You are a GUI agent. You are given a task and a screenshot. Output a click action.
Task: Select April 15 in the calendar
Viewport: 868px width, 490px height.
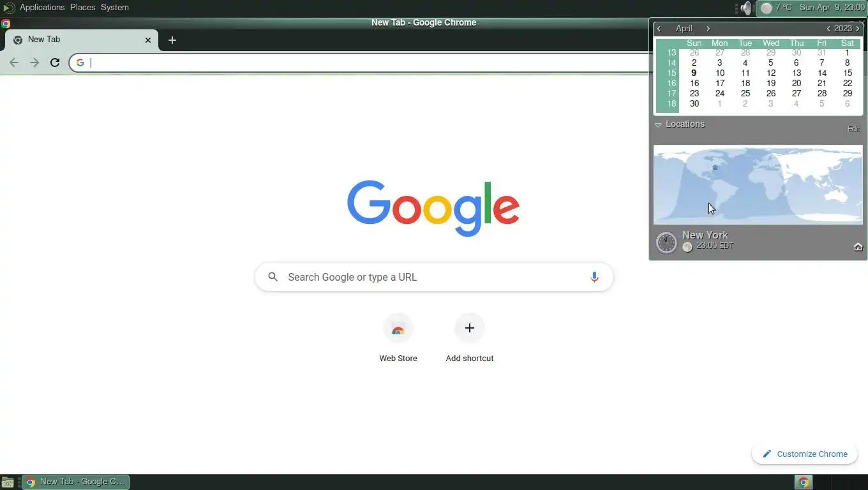tap(848, 73)
